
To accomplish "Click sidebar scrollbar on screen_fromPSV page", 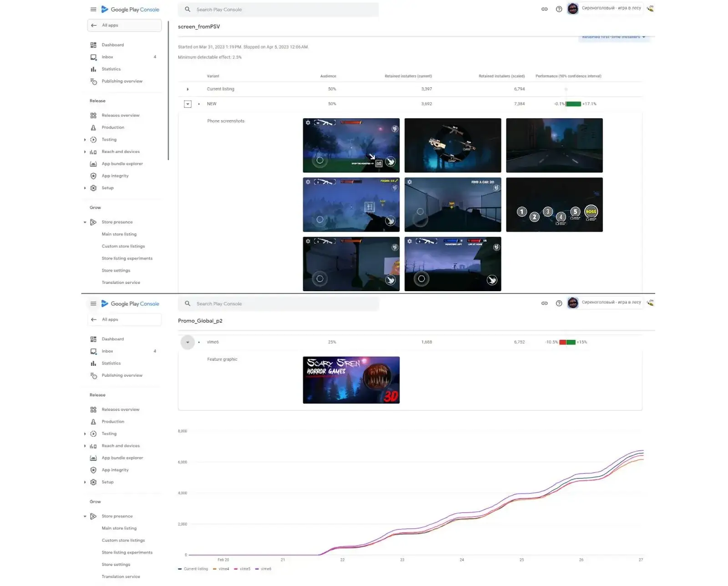I will tap(168, 91).
